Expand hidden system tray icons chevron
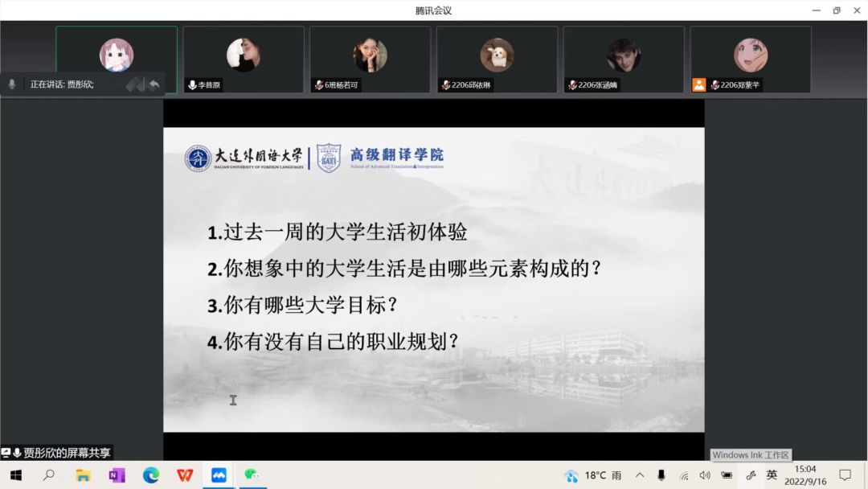 640,475
